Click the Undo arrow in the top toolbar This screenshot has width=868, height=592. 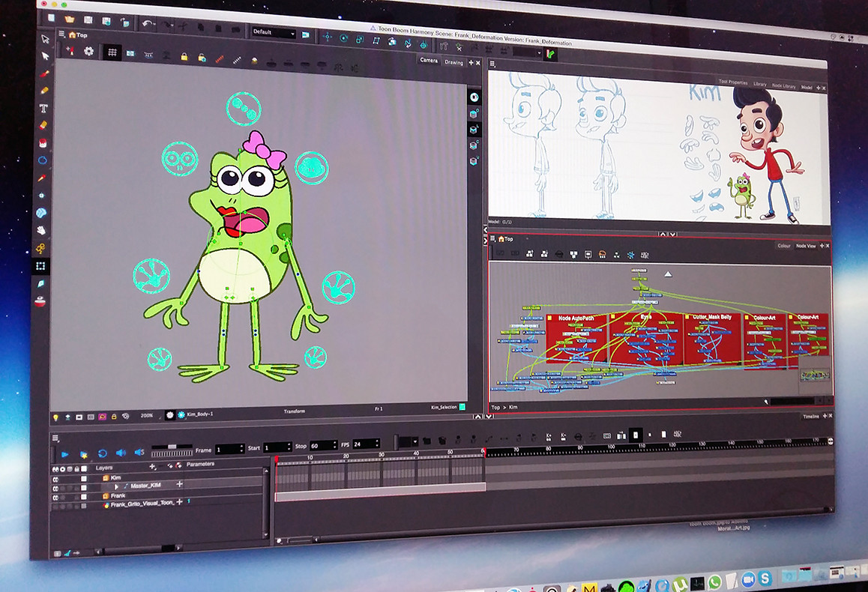(x=147, y=23)
